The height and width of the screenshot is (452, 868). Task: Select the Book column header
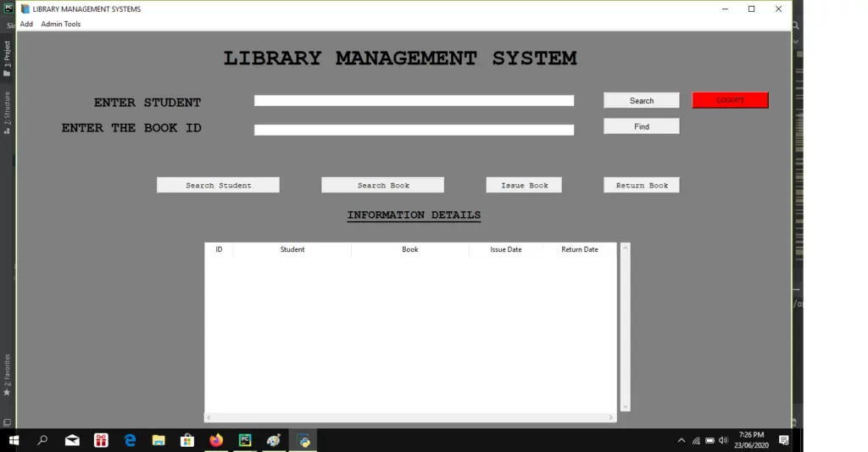click(410, 250)
